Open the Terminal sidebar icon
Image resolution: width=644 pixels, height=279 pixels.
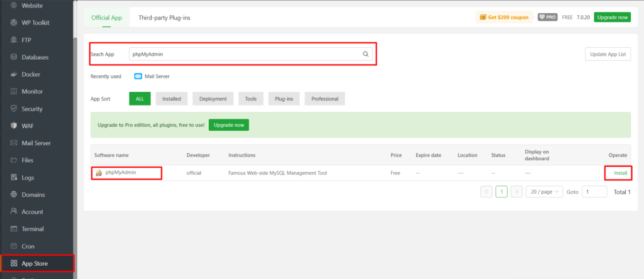[x=14, y=229]
